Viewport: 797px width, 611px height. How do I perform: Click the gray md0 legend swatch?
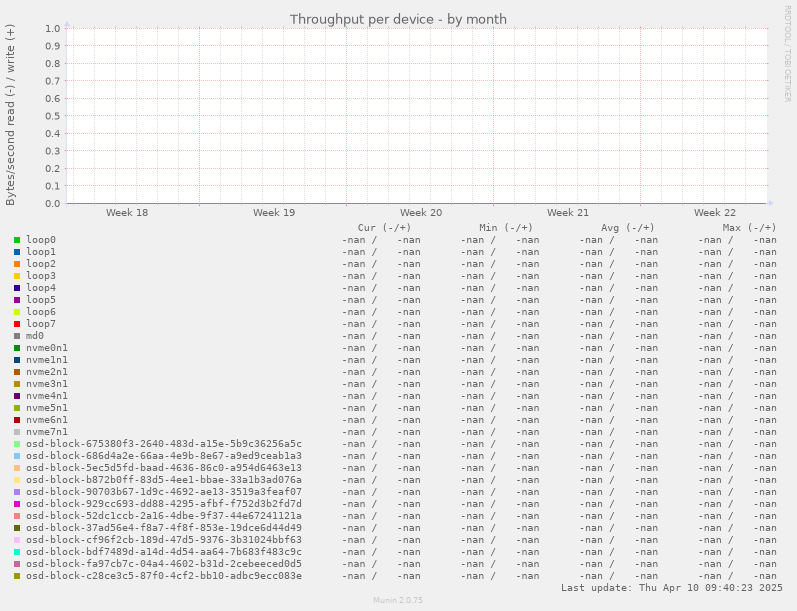[x=17, y=336]
